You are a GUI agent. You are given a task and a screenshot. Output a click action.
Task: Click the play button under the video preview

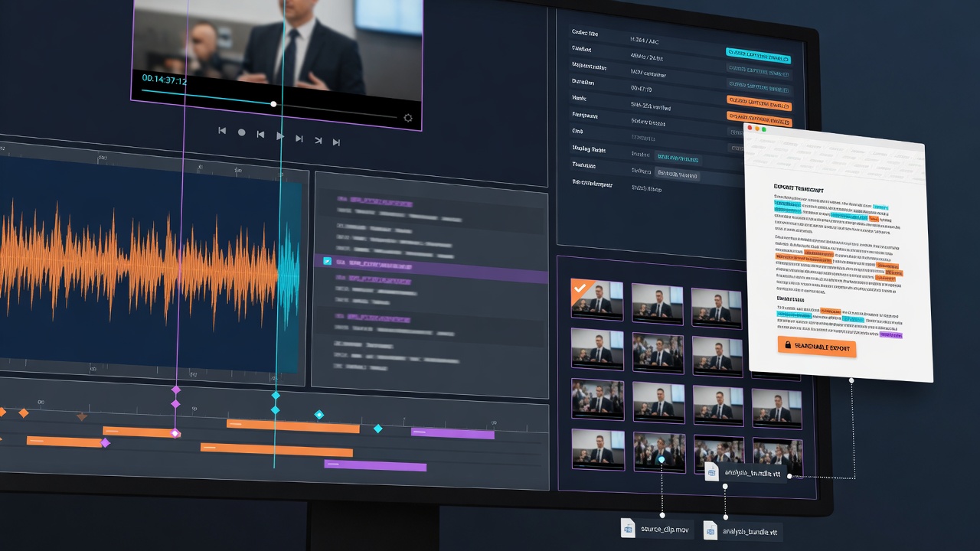point(280,135)
